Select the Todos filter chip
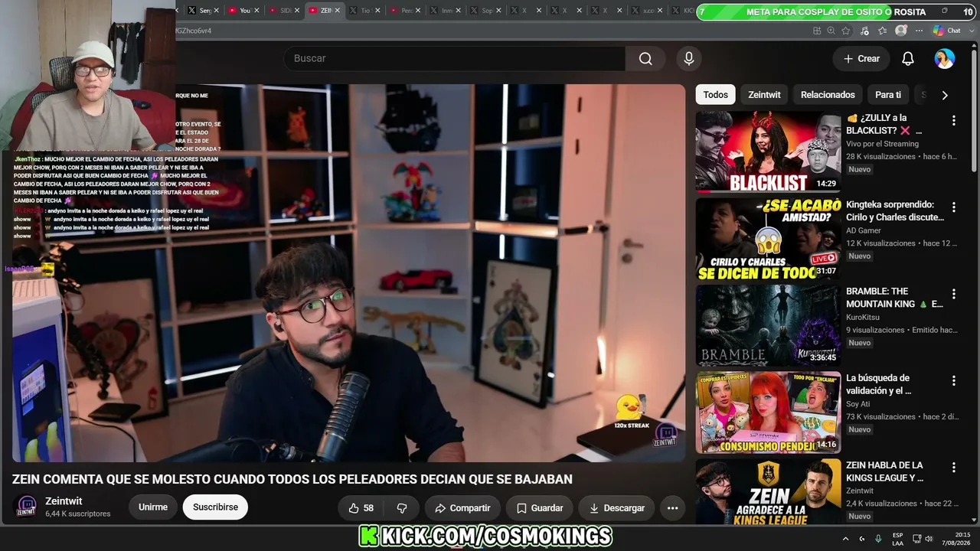Screen dimensions: 980x551 [716, 95]
